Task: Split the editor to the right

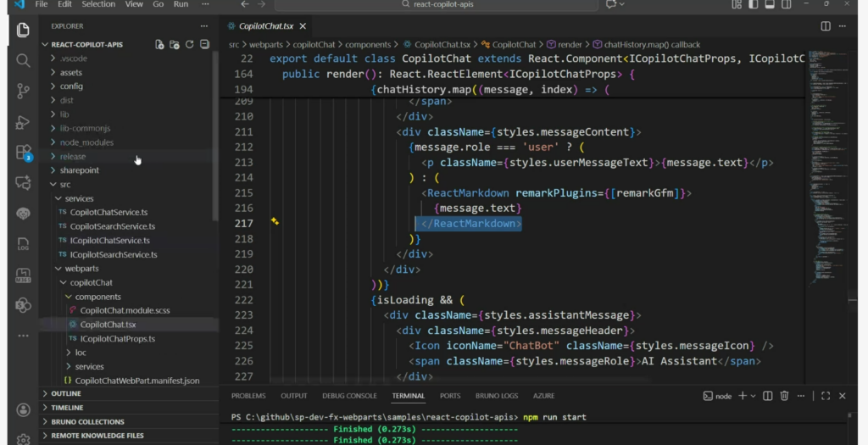Action: [x=826, y=26]
